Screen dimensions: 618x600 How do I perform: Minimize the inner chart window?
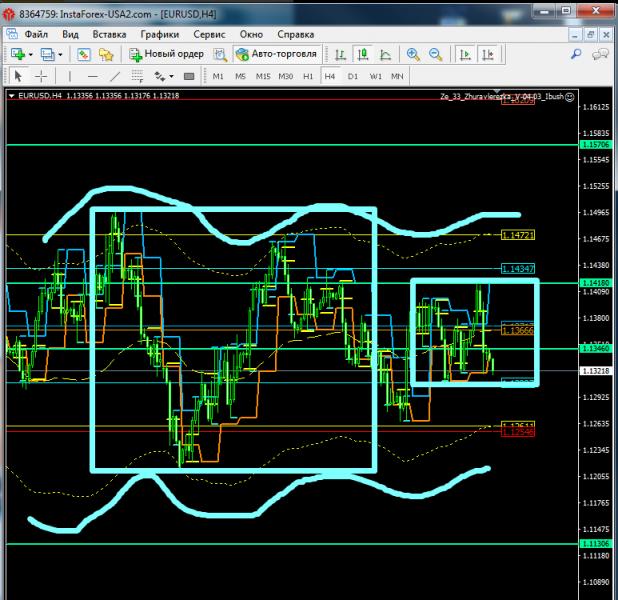pyautogui.click(x=575, y=35)
